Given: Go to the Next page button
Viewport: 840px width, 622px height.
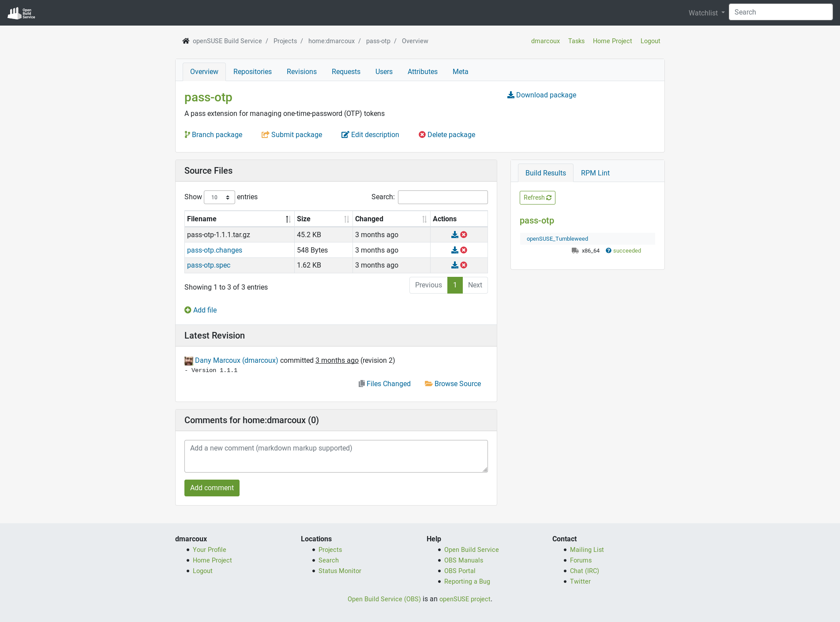Looking at the screenshot, I should click(475, 285).
